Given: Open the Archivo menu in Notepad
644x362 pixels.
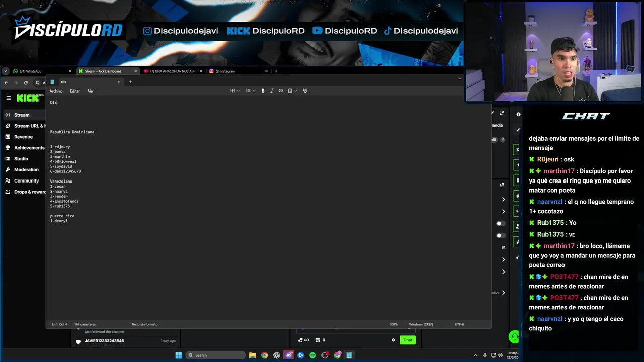Looking at the screenshot, I should pyautogui.click(x=56, y=91).
